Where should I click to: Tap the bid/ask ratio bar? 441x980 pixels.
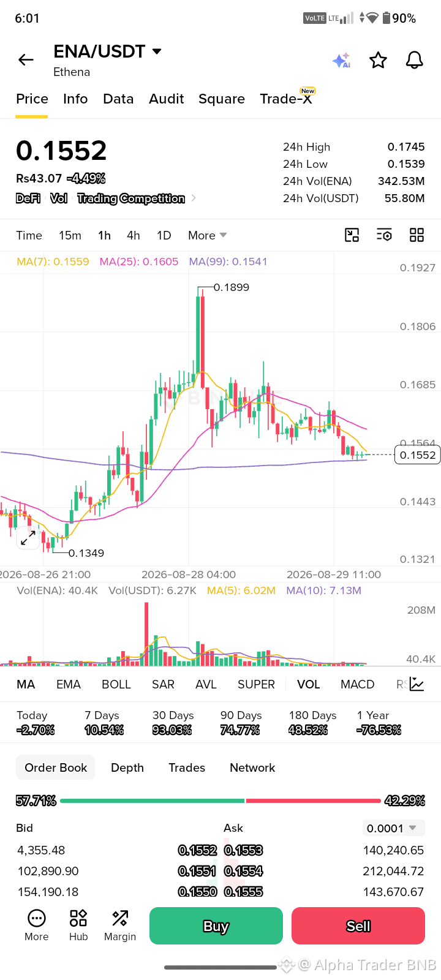[x=221, y=801]
